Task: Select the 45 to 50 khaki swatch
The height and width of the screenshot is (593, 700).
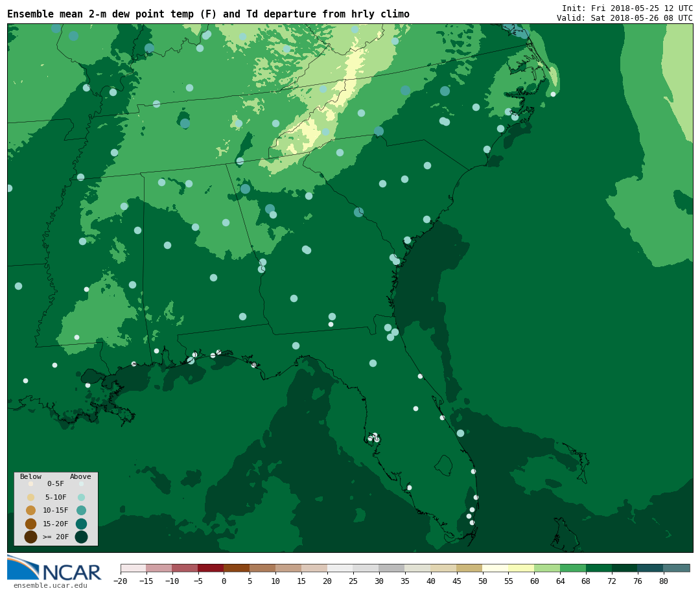Action: pyautogui.click(x=470, y=568)
